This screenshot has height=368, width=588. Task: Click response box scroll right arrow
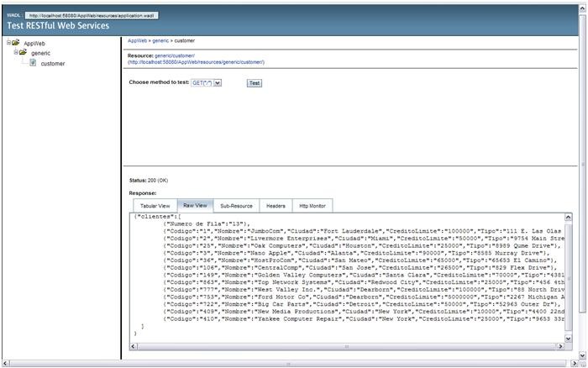[x=560, y=346]
